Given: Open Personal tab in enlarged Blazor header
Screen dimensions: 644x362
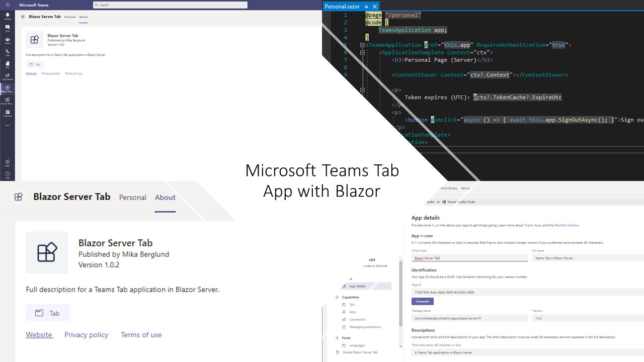Looking at the screenshot, I should tap(133, 198).
